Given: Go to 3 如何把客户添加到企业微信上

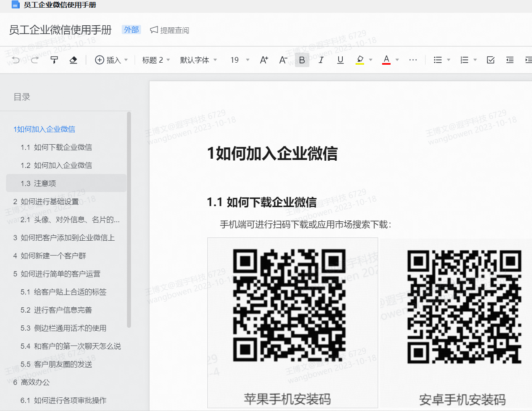Looking at the screenshot, I should (64, 237).
